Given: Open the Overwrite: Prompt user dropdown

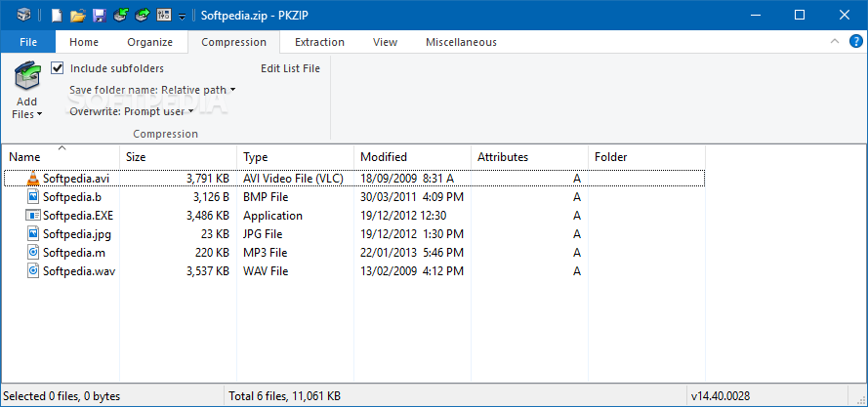Looking at the screenshot, I should (x=131, y=111).
